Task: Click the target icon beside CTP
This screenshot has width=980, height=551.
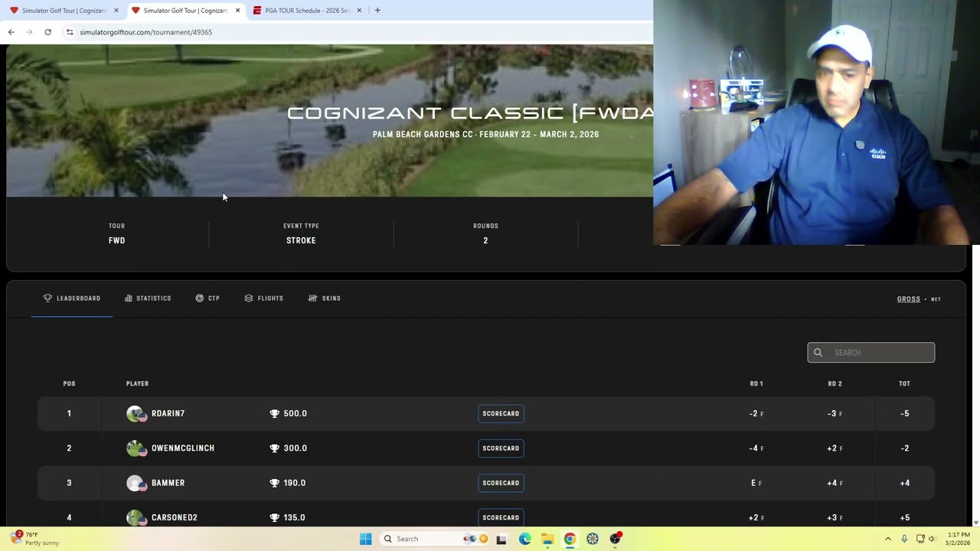Action: coord(200,298)
